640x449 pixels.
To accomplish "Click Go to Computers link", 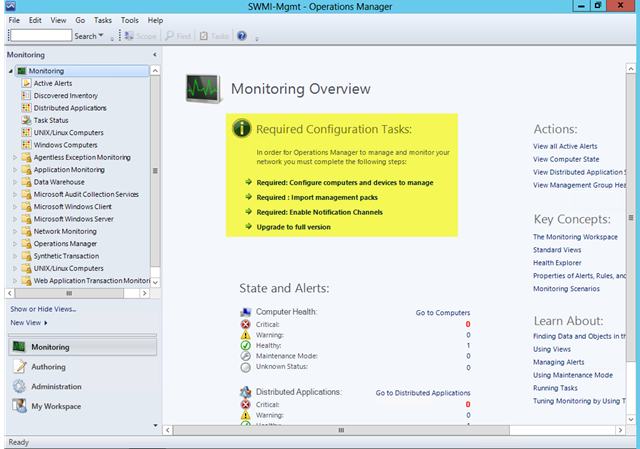I will [442, 313].
